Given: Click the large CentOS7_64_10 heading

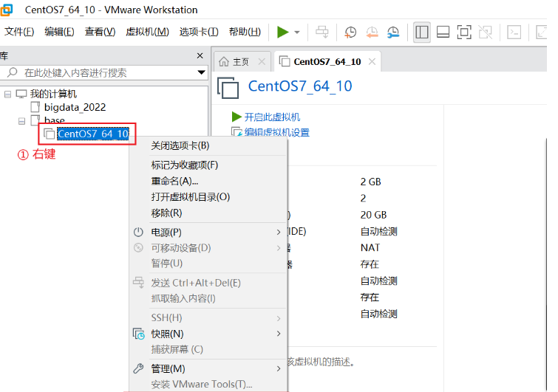Looking at the screenshot, I should [300, 86].
